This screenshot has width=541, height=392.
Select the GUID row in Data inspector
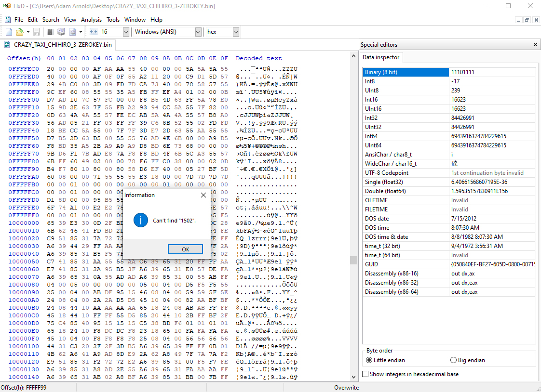click(449, 264)
